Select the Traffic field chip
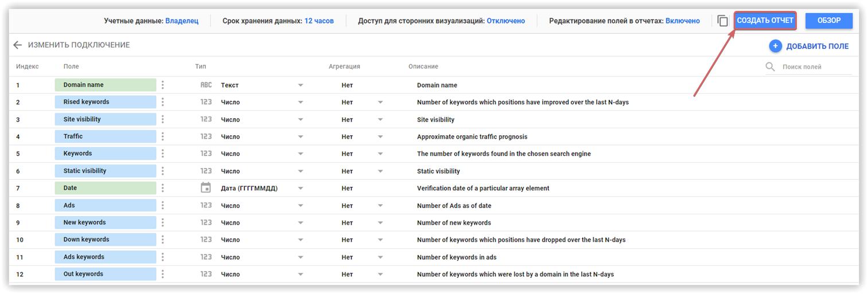This screenshot has width=868, height=294. 106,136
